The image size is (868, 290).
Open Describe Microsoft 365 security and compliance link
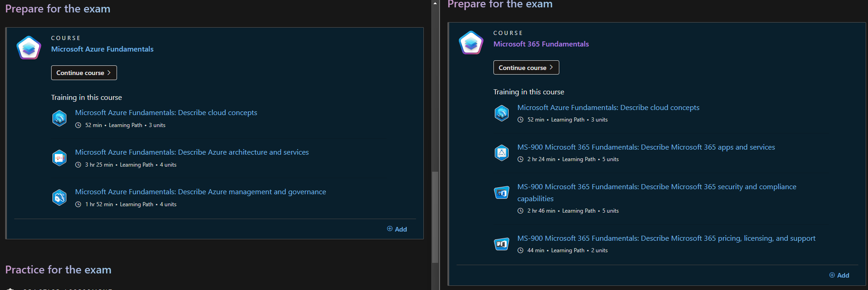(657, 193)
